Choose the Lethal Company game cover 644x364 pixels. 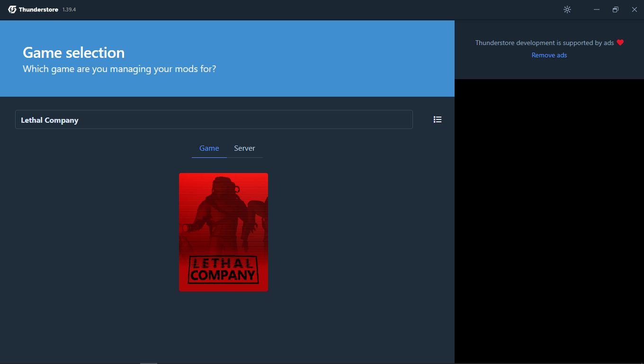tap(224, 232)
